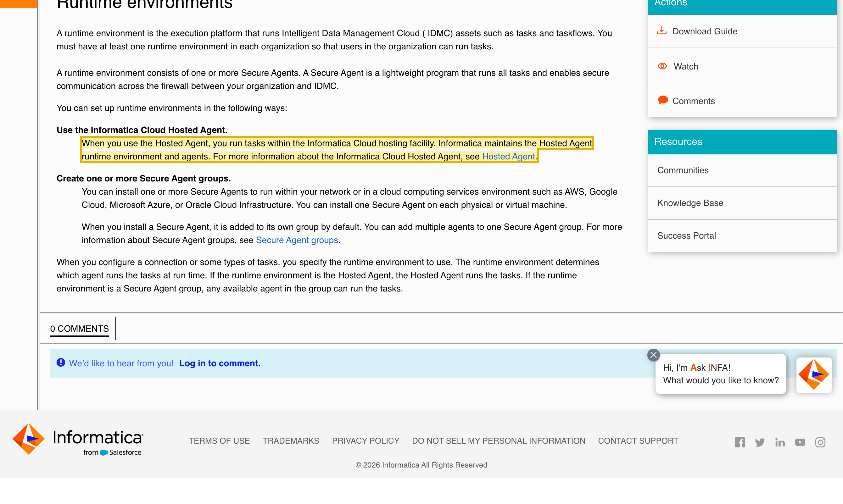Open Informatica's Twitter icon in footer
Viewport: 843px width, 504px height.
(760, 442)
